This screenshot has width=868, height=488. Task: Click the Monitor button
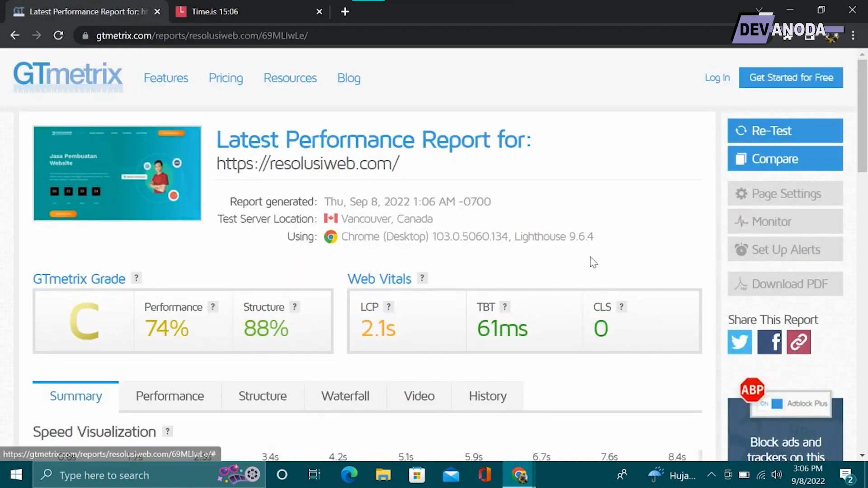click(785, 221)
